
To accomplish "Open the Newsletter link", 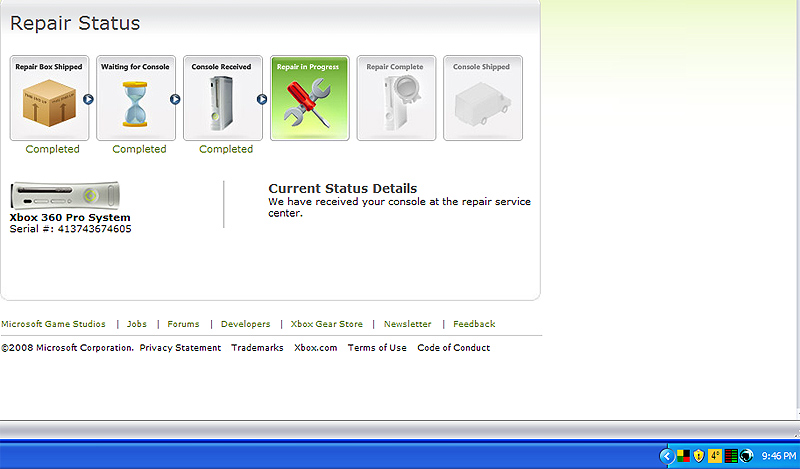I will click(407, 324).
